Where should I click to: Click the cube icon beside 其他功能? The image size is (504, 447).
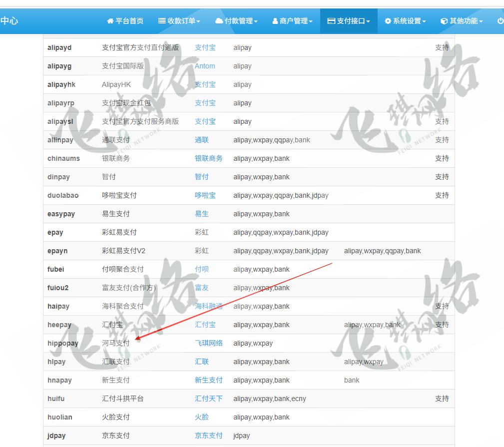click(444, 21)
